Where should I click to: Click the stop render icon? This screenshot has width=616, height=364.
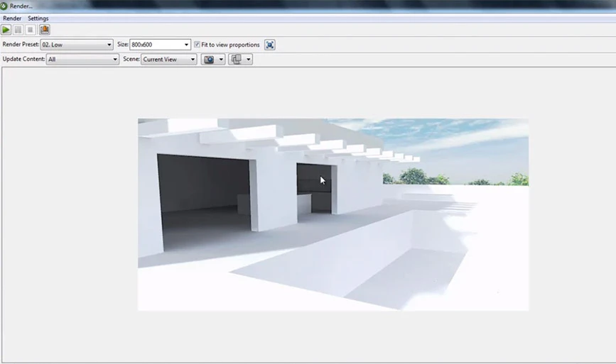coord(31,30)
